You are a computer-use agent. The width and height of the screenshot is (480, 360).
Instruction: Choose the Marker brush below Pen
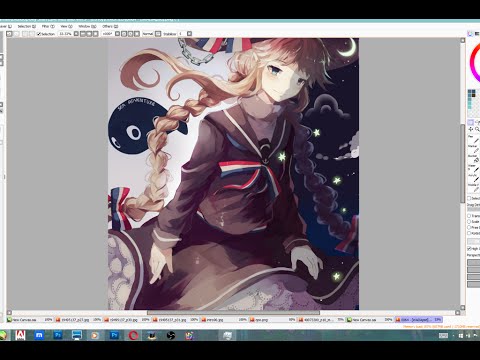474,149
